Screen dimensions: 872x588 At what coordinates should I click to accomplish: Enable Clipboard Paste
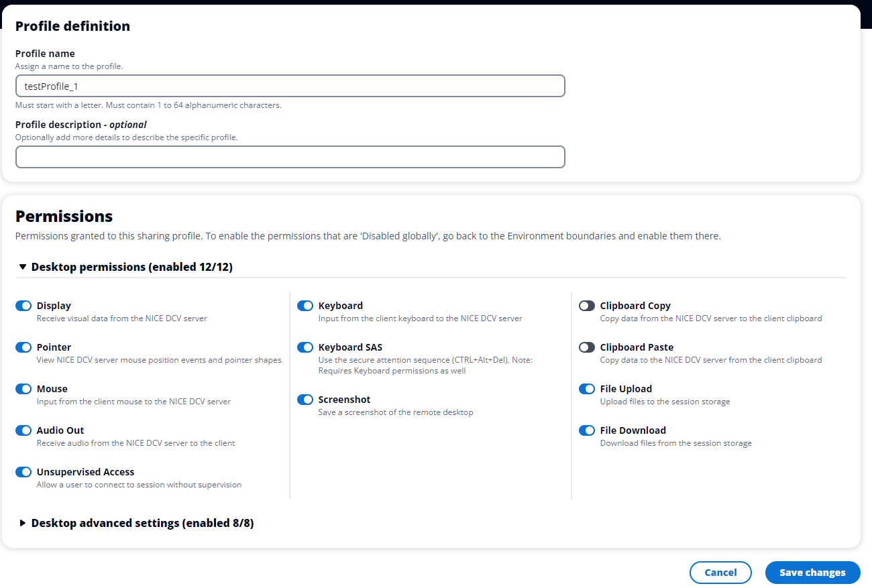click(x=587, y=347)
